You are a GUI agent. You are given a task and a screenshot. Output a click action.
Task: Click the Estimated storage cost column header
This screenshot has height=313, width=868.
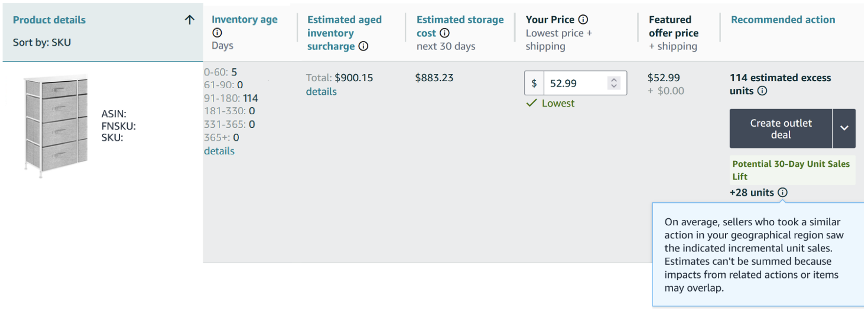click(460, 20)
